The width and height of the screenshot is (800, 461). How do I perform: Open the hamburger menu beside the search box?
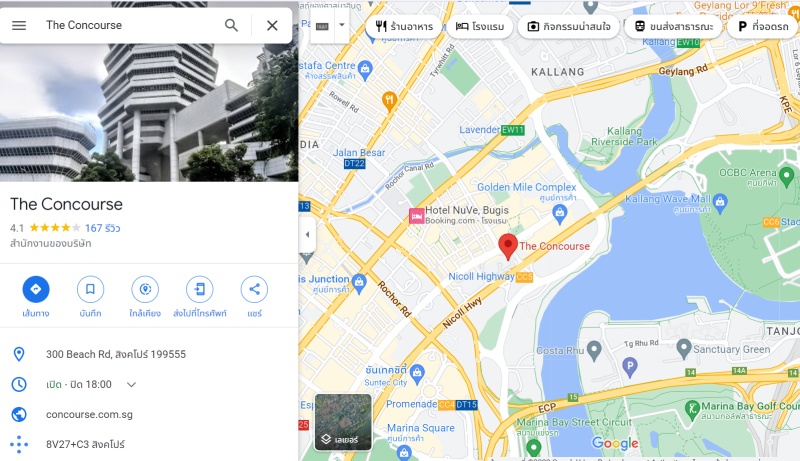pyautogui.click(x=19, y=25)
